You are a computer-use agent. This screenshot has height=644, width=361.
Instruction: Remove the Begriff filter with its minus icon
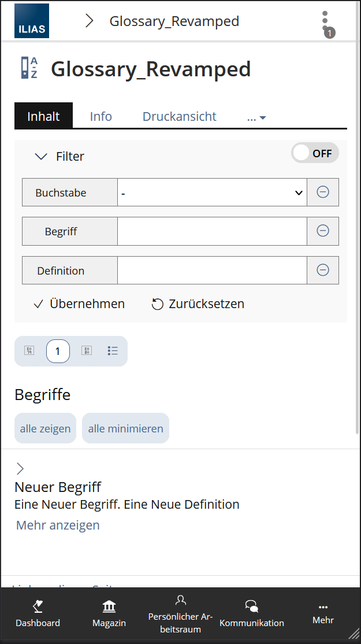[x=323, y=231]
